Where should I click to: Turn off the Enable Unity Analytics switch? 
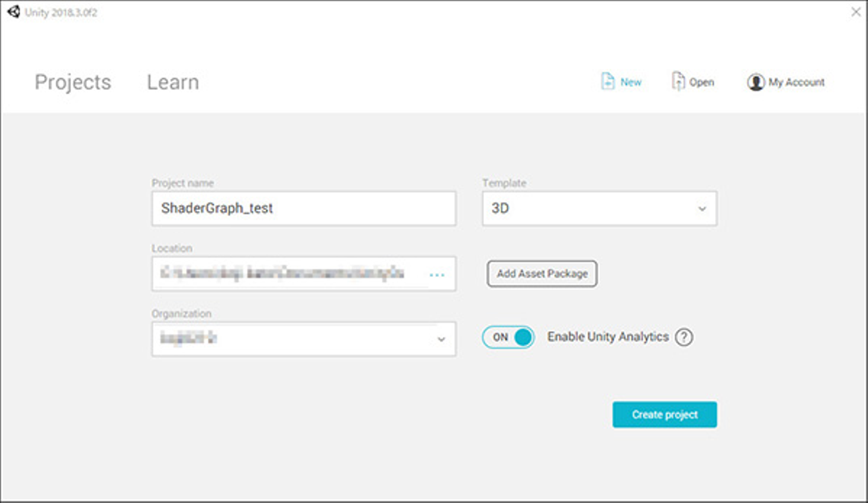click(508, 337)
